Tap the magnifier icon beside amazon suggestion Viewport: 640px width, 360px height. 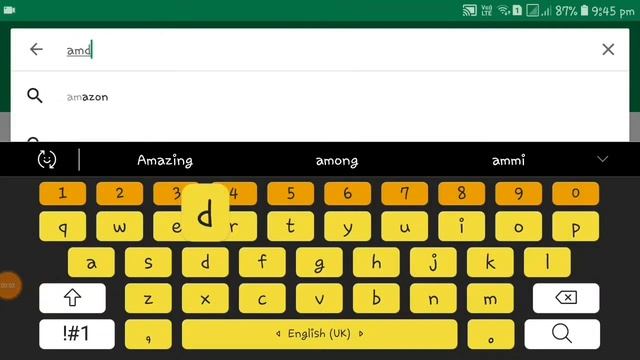35,96
